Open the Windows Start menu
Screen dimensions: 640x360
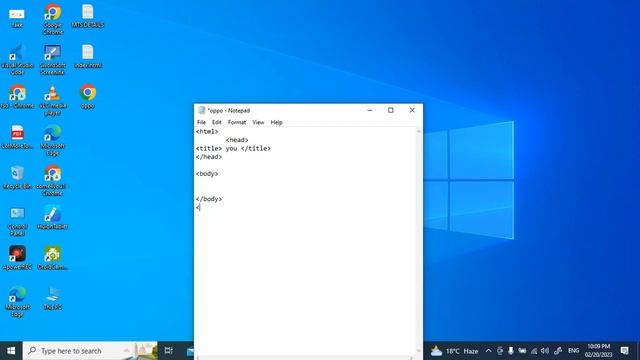pos(11,351)
